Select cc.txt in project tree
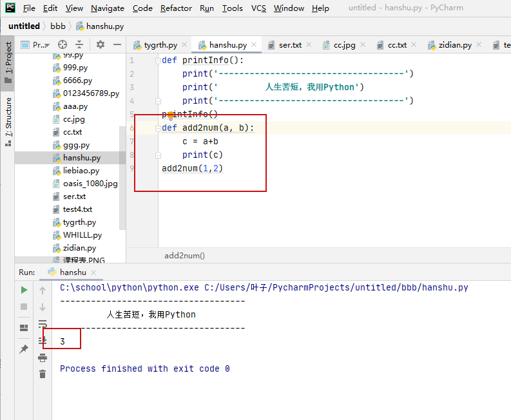 tap(68, 132)
